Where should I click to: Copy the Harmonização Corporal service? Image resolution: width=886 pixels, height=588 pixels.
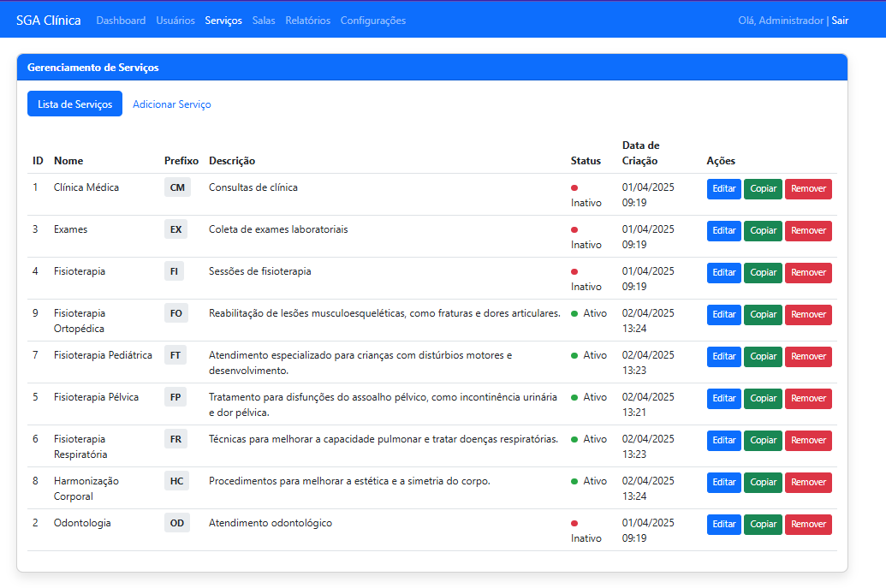coord(763,482)
